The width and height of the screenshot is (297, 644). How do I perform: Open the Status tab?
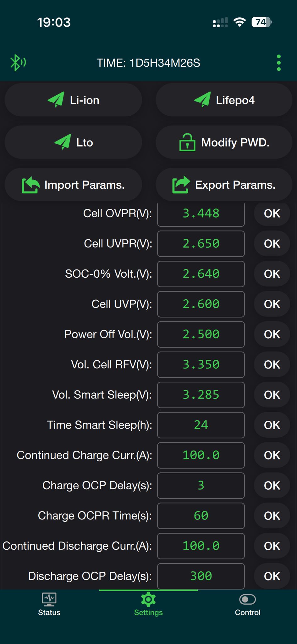[x=49, y=604]
